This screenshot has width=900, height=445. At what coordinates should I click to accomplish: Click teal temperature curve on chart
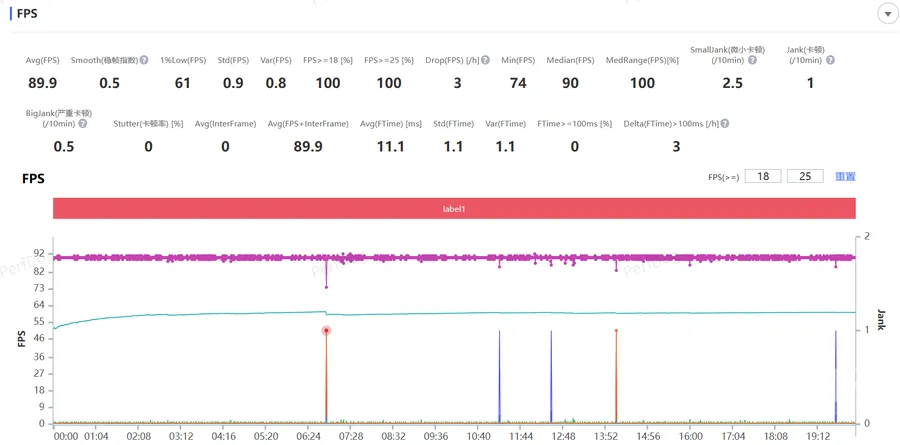[x=459, y=314]
